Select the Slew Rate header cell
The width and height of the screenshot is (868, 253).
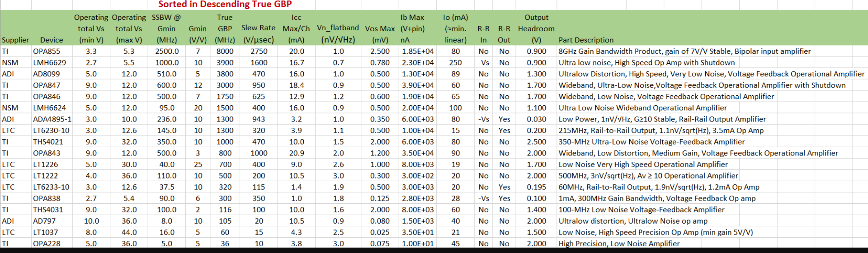pyautogui.click(x=258, y=28)
